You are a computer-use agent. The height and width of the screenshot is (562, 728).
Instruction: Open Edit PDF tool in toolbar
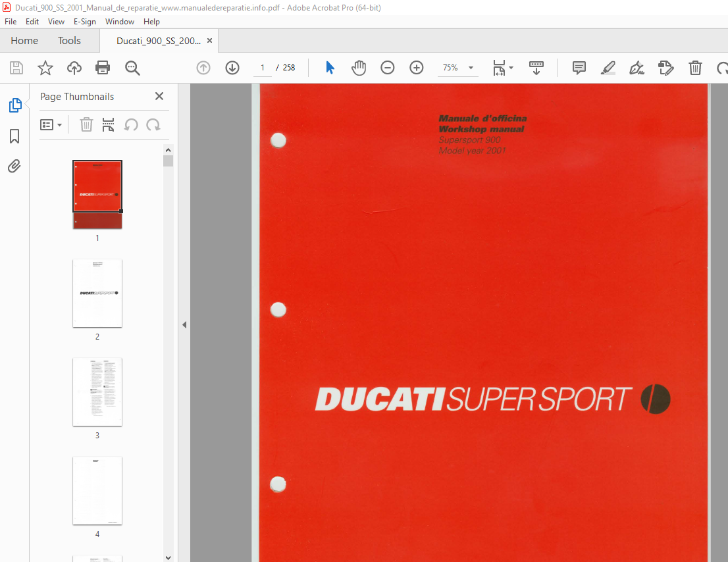[x=665, y=68]
